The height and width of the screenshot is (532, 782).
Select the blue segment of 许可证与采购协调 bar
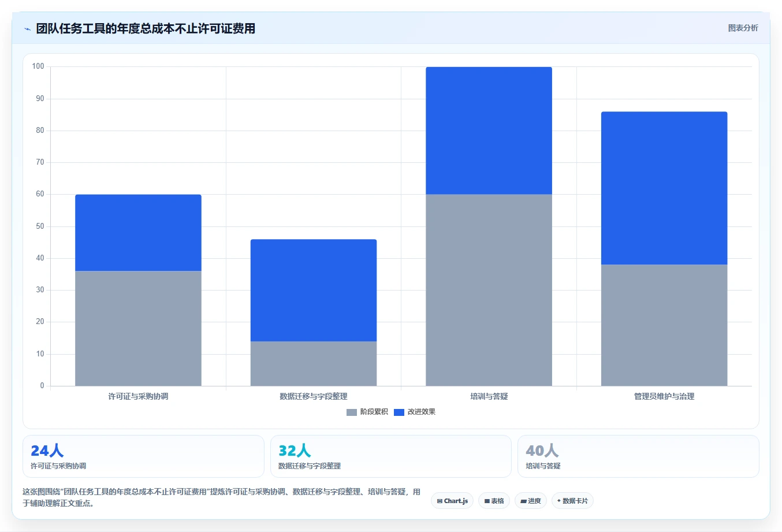tap(138, 233)
